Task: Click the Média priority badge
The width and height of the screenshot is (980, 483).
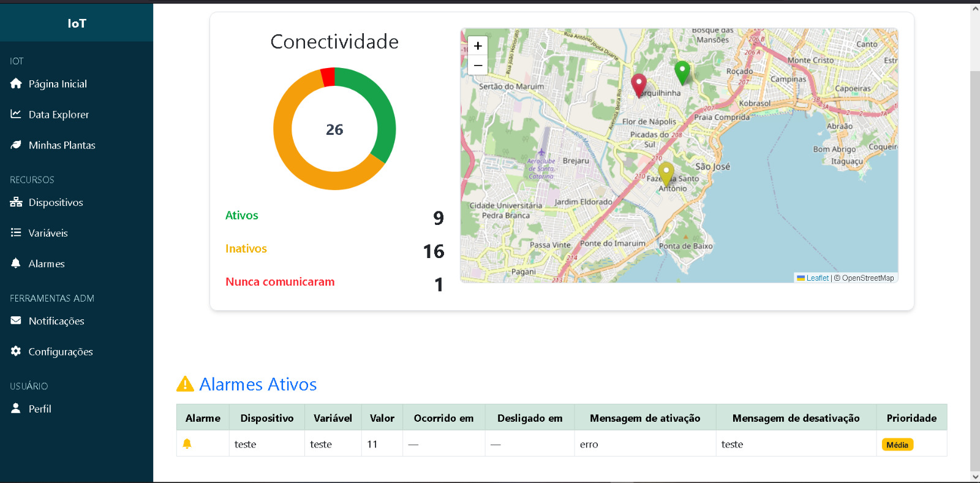Action: (897, 445)
